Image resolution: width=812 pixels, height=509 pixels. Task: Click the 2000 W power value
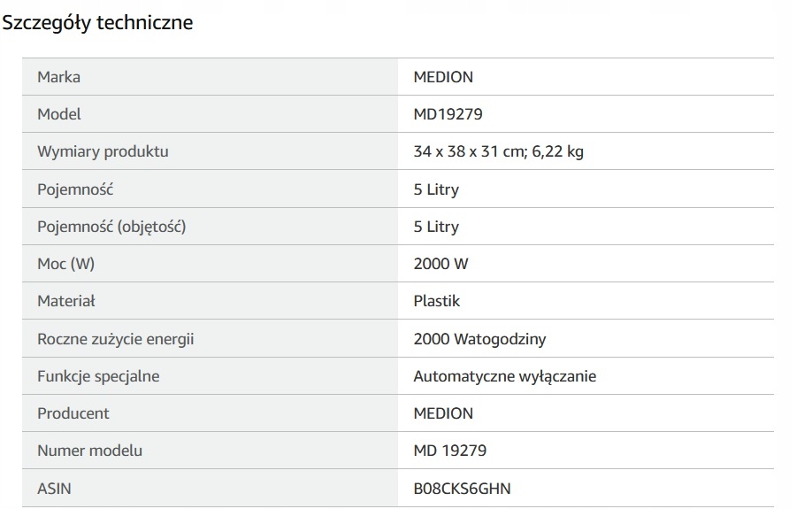(440, 264)
